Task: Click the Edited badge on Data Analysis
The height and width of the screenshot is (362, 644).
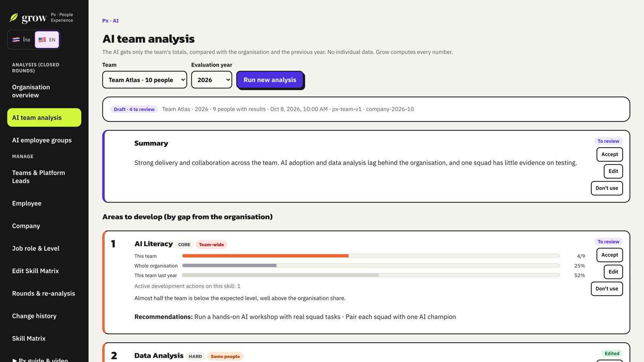Action: pos(612,354)
